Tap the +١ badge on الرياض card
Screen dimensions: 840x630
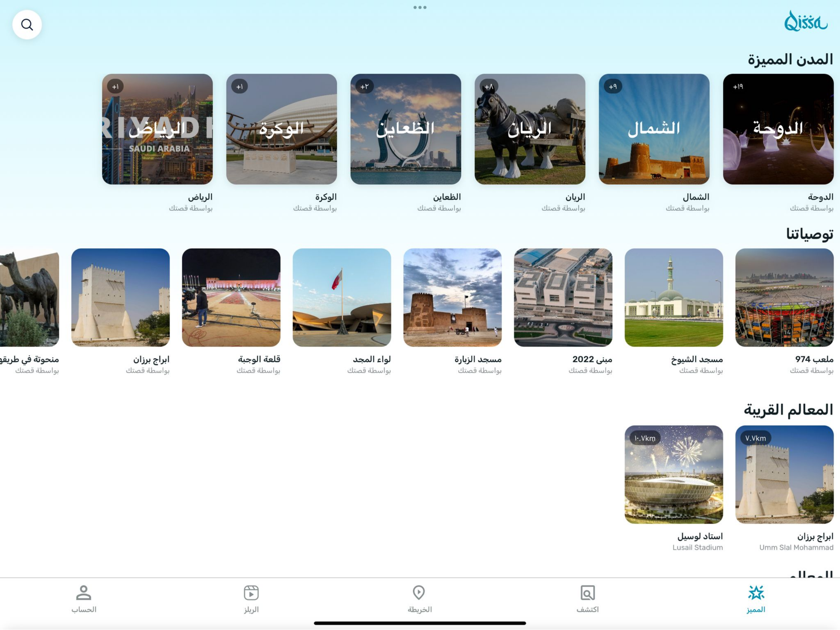115,87
